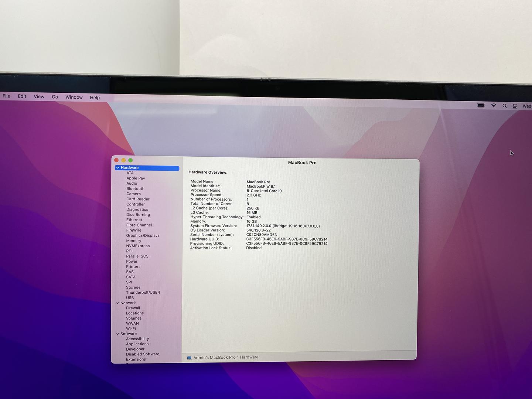
Task: Click the Activation Lock Status Disabled value
Action: point(254,248)
